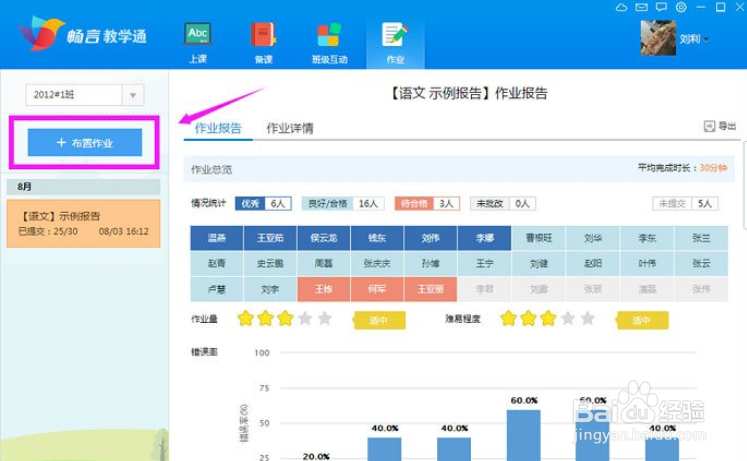Viewport: 747px width, 461px height.
Task: Open student 王宁 cell
Action: coord(485,263)
